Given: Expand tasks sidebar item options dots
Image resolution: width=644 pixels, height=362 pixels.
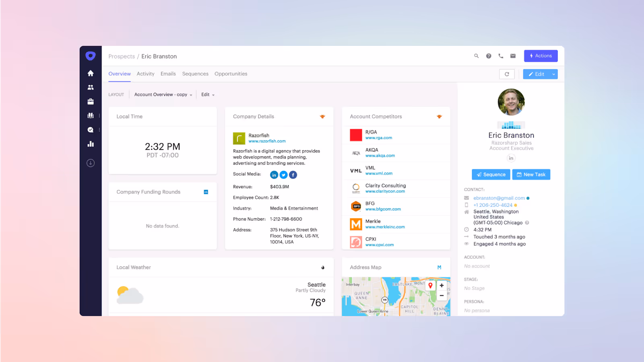Looking at the screenshot, I should [99, 130].
